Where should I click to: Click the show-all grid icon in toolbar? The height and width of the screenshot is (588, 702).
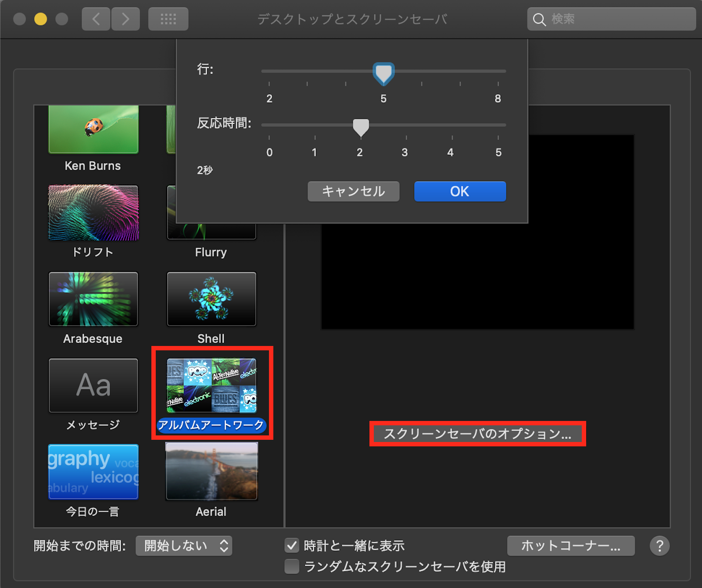point(168,19)
